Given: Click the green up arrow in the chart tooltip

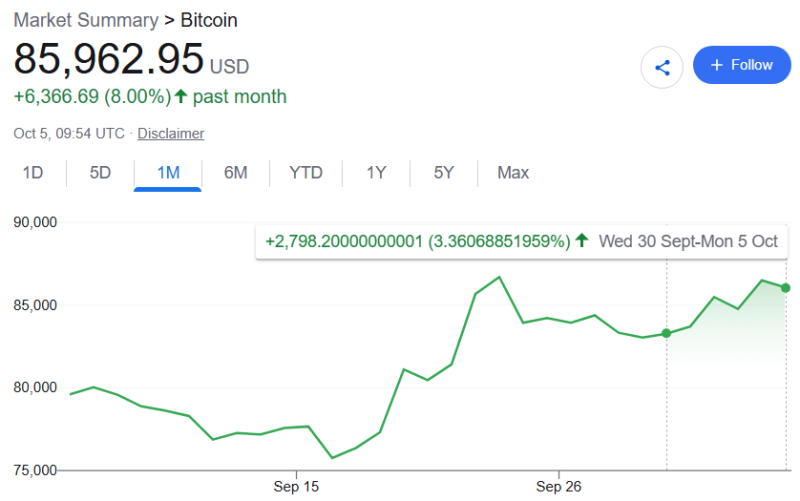Looking at the screenshot, I should (x=582, y=240).
